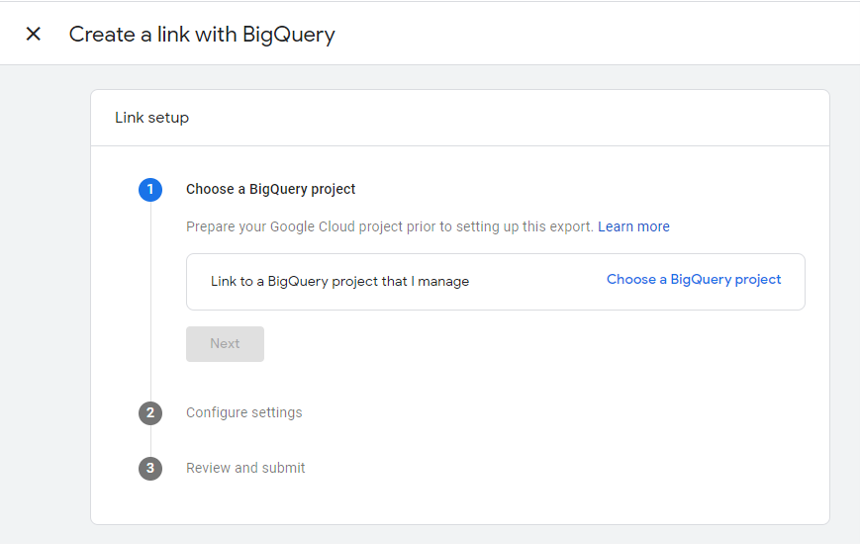
Task: Close the Create a link with BigQuery dialog
Action: [x=33, y=34]
